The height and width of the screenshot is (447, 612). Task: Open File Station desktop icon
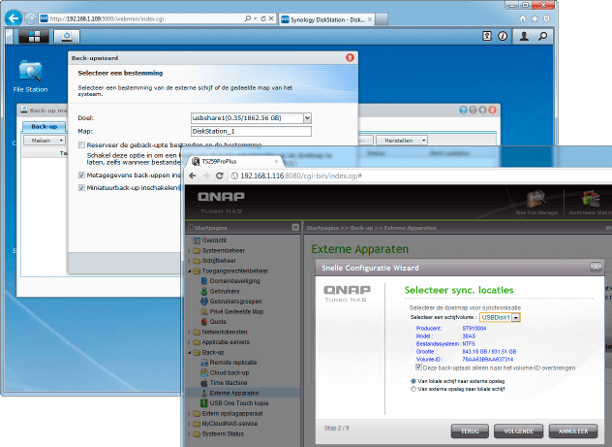30,77
